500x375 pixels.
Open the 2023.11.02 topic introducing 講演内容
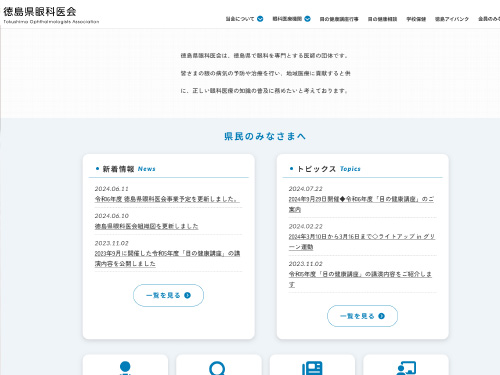tap(360, 279)
